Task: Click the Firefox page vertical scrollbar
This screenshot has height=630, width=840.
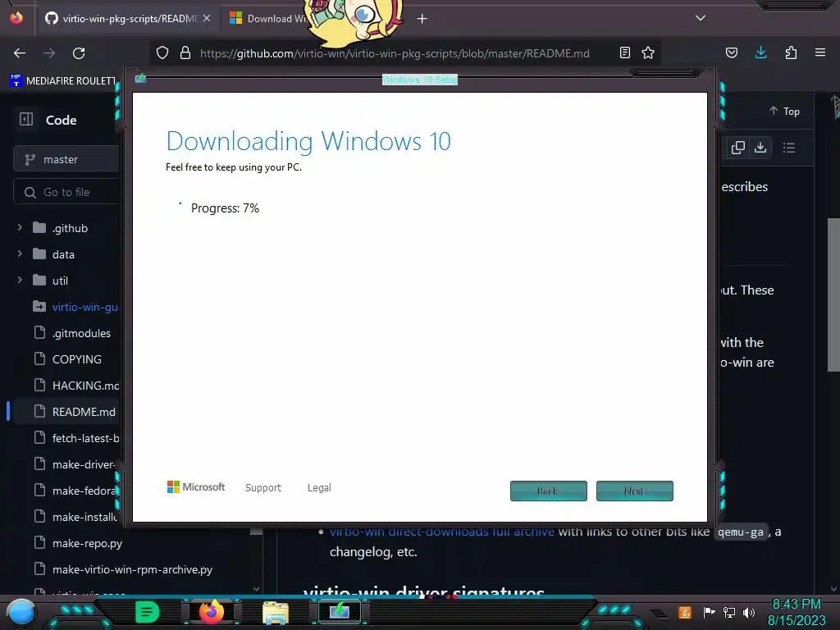Action: click(x=833, y=294)
